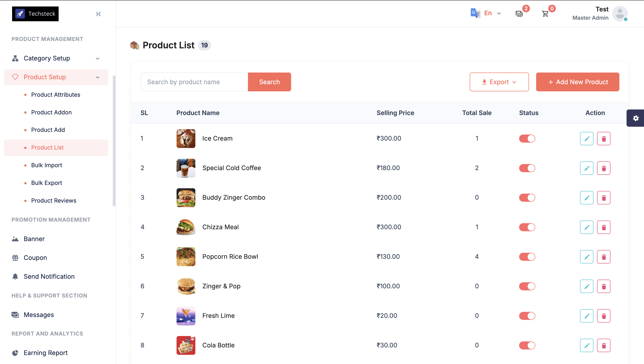Delete the Fresh Lime product

click(x=603, y=316)
